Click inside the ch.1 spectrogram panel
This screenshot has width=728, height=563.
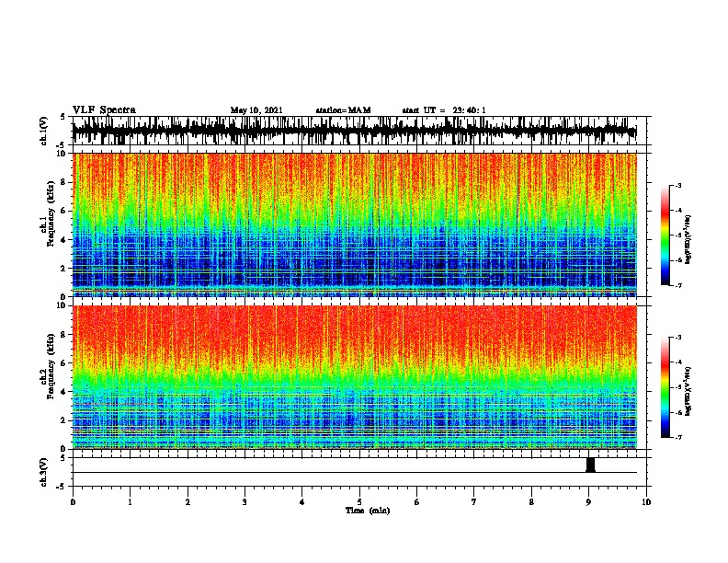[x=355, y=224]
